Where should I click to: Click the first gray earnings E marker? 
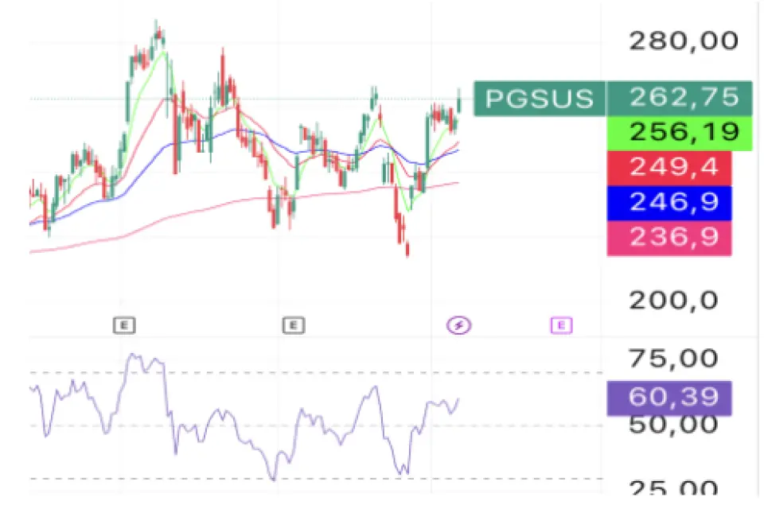coord(124,325)
